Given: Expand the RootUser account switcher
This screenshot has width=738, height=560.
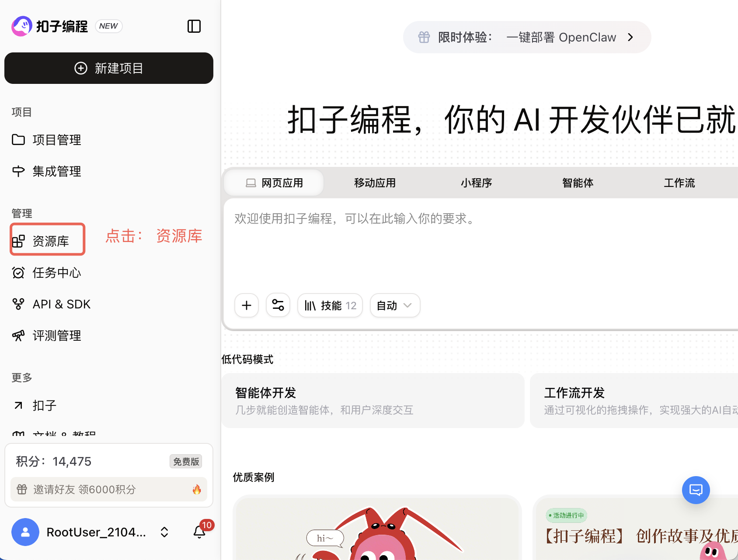Looking at the screenshot, I should point(164,532).
